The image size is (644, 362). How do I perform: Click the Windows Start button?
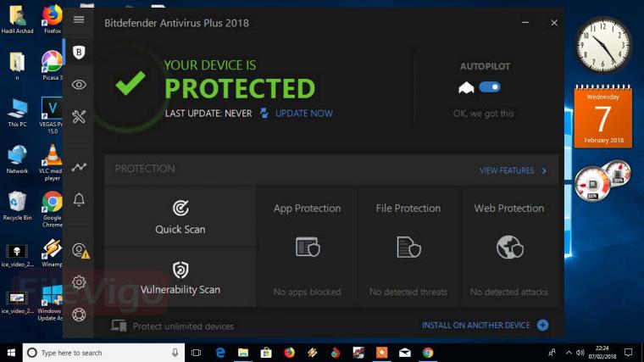pos(11,353)
